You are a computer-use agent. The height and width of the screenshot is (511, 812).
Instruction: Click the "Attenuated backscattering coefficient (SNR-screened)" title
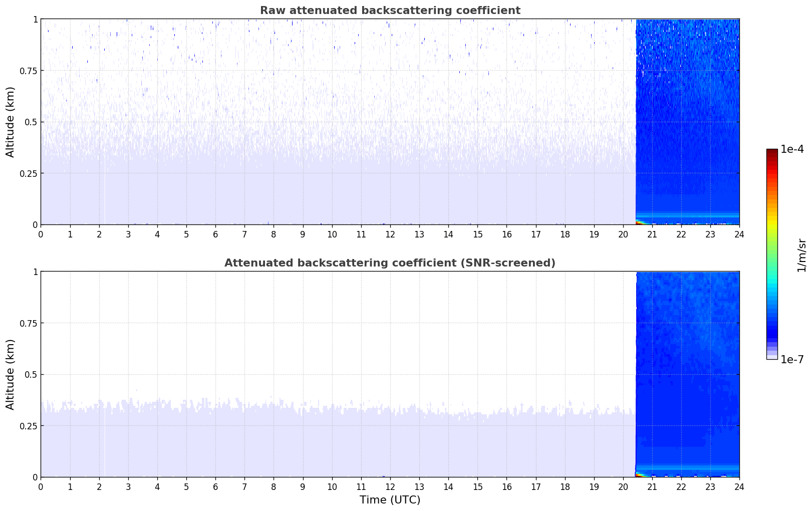[390, 263]
